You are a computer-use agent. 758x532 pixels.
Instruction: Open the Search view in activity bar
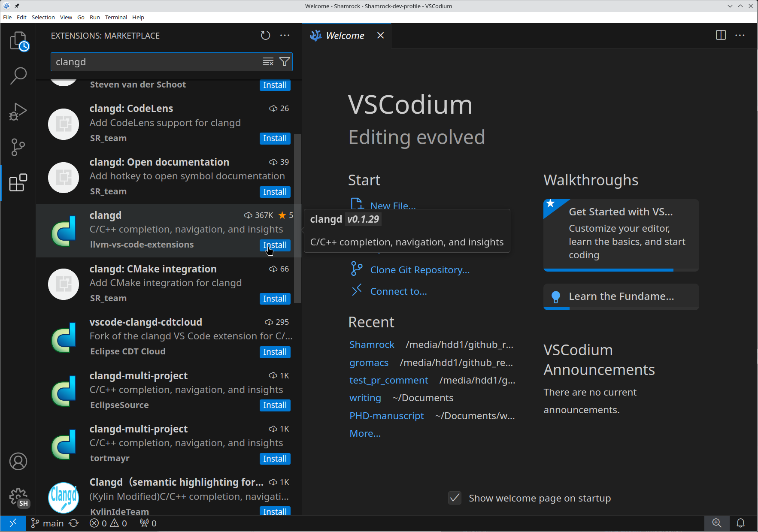point(18,76)
